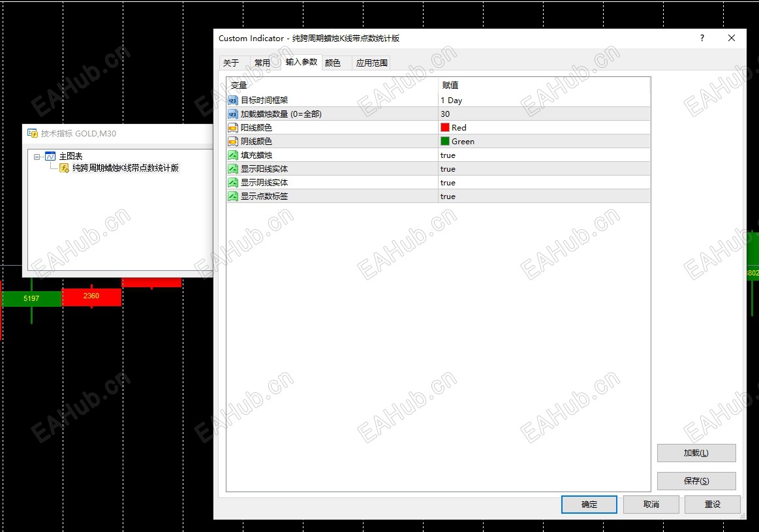This screenshot has width=759, height=532.
Task: Click the green chart icon beside 填充蜡烛
Action: [x=233, y=155]
